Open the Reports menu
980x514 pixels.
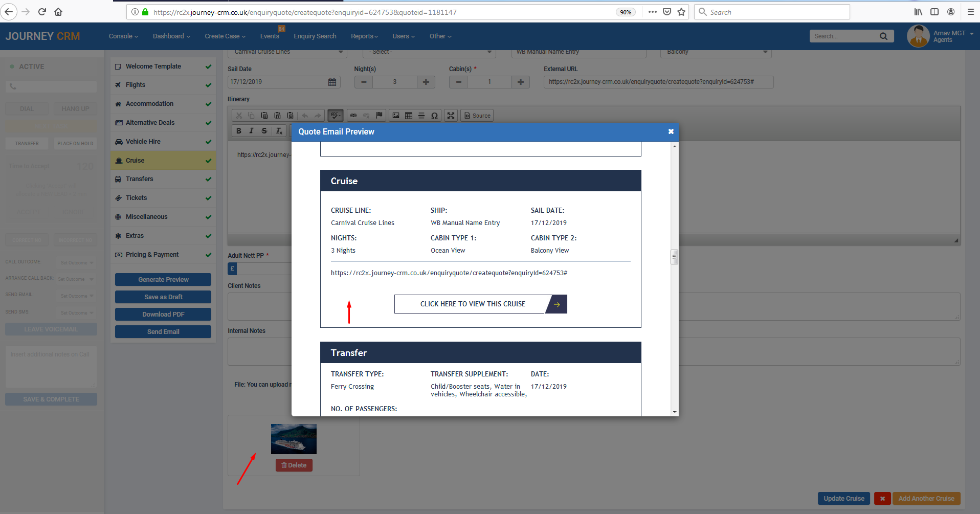[364, 36]
